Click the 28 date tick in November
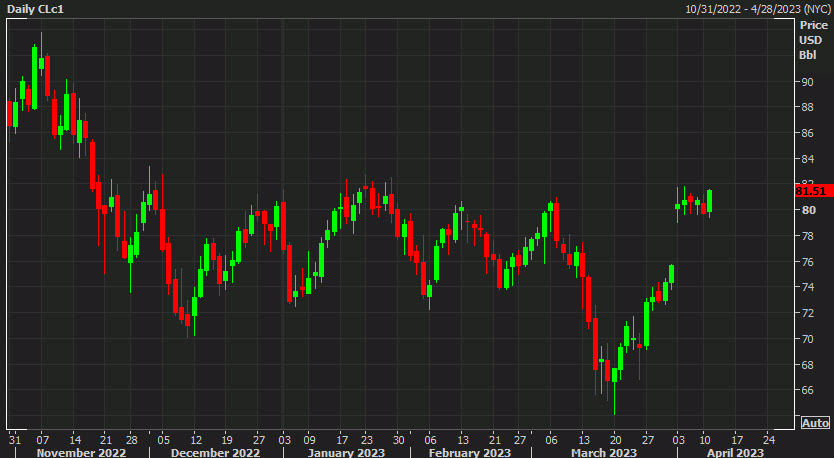 [x=131, y=440]
